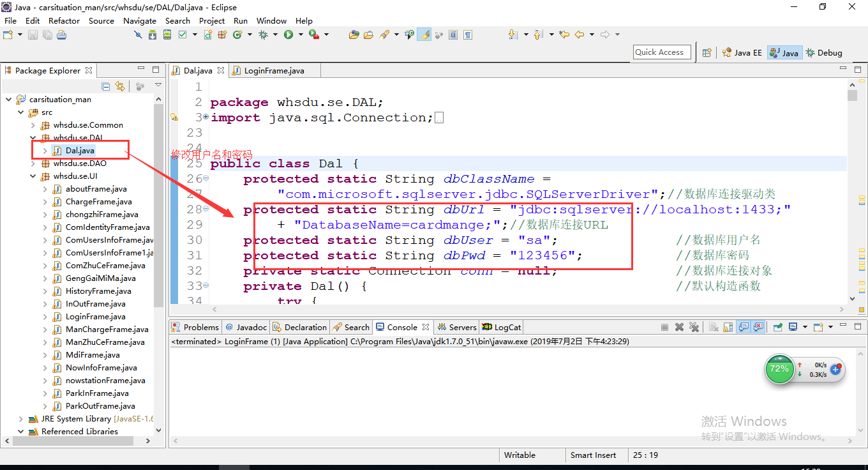868x470 pixels.
Task: Expand the whsdu.se.DAO package
Action: pos(33,163)
